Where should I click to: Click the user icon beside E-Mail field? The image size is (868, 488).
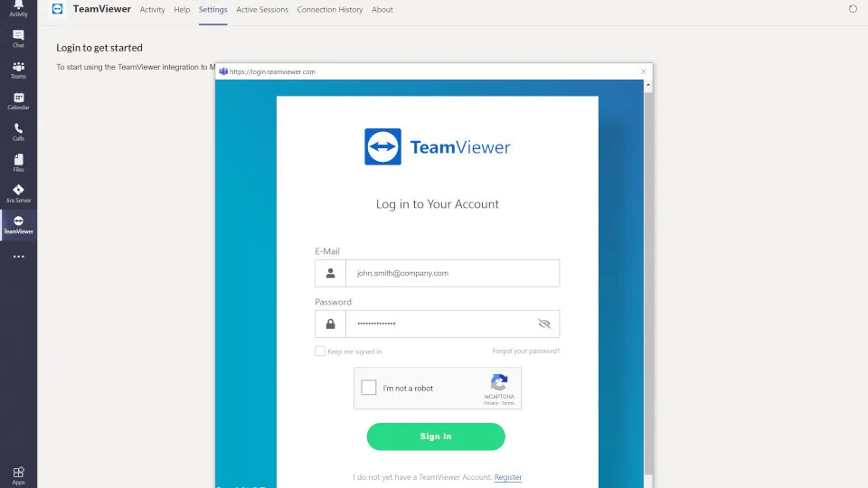pyautogui.click(x=331, y=273)
